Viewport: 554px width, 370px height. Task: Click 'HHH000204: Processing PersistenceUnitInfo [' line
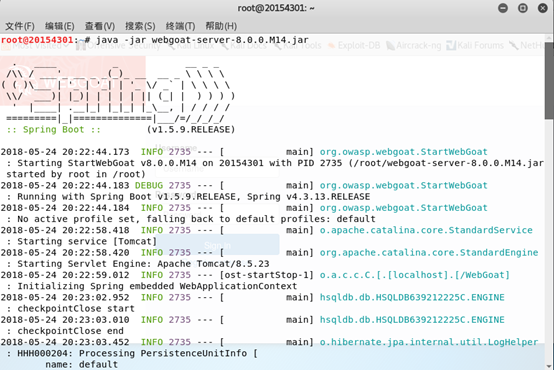coord(132,353)
